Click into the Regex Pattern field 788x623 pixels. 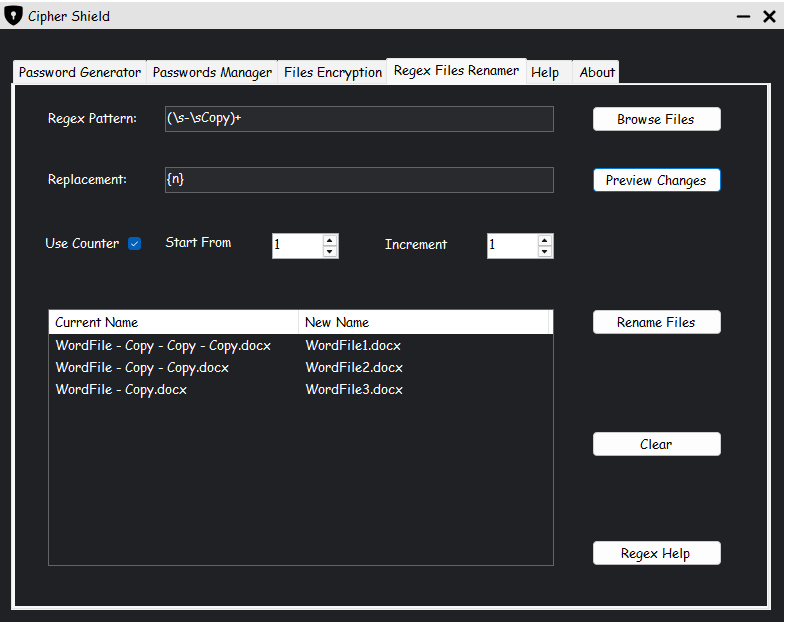(359, 119)
